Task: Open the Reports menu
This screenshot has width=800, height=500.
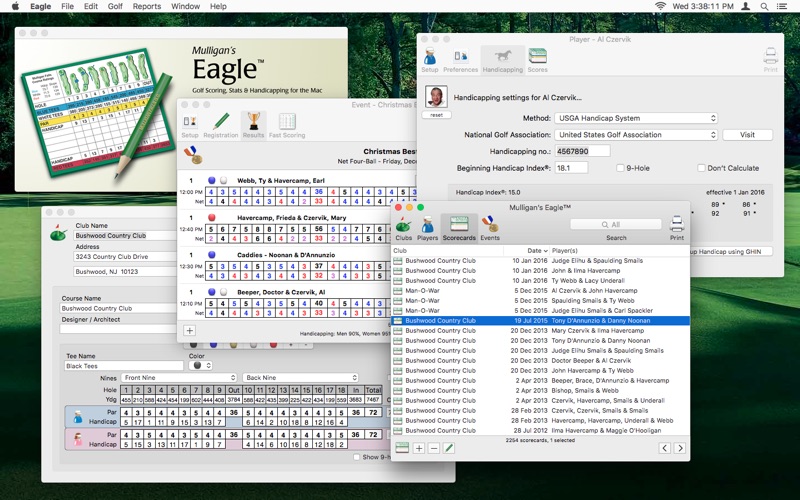Action: [x=147, y=7]
